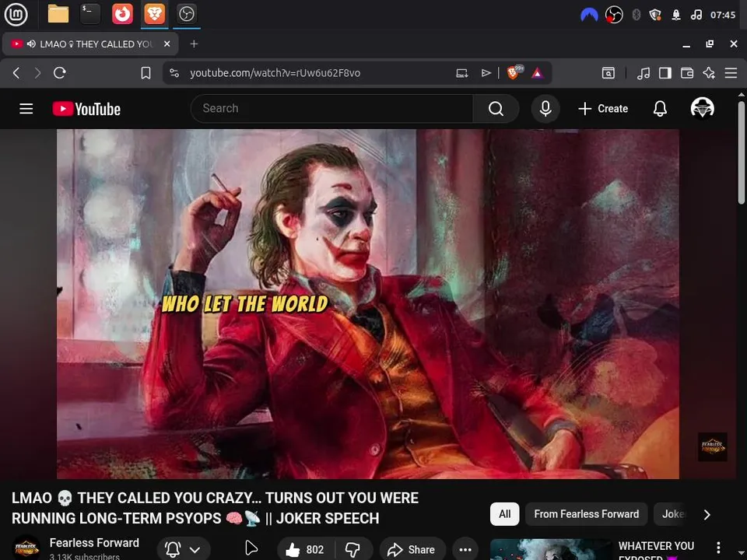The width and height of the screenshot is (747, 560).
Task: Open the Fearless Forward channel avatar
Action: [26, 548]
